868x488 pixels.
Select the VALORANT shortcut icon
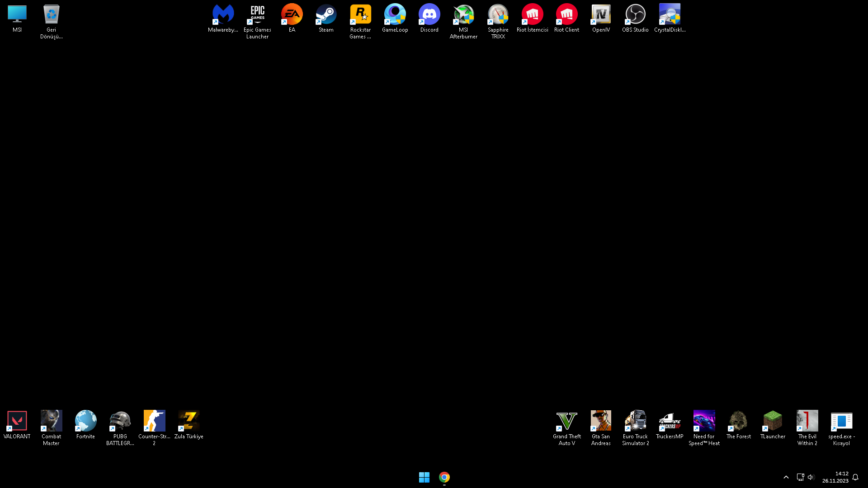click(x=17, y=421)
